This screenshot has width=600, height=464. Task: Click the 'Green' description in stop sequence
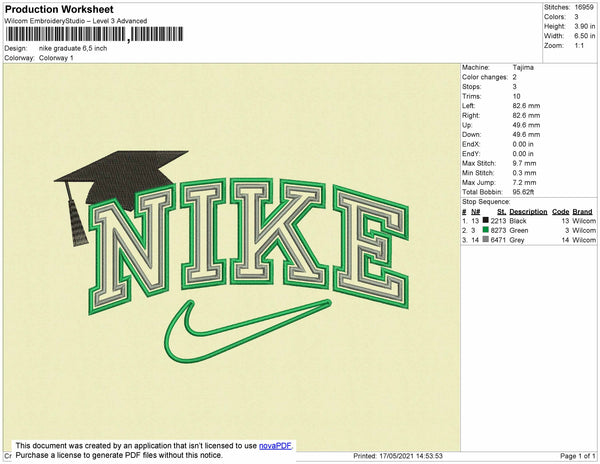click(518, 231)
